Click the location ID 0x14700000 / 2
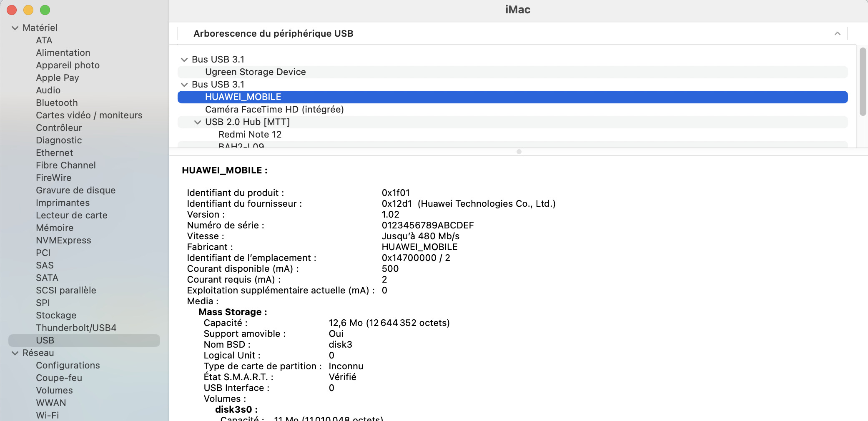Image resolution: width=868 pixels, height=421 pixels. (x=416, y=258)
